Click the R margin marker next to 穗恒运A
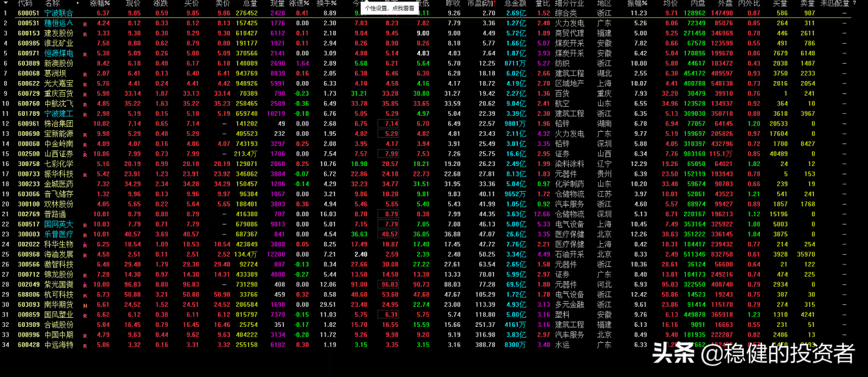The image size is (868, 377). [85, 24]
